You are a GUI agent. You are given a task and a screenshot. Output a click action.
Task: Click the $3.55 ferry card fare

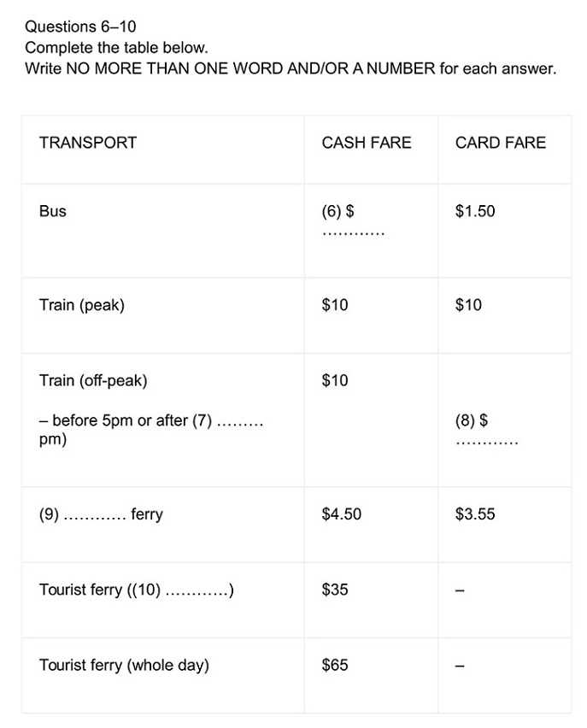click(x=475, y=514)
